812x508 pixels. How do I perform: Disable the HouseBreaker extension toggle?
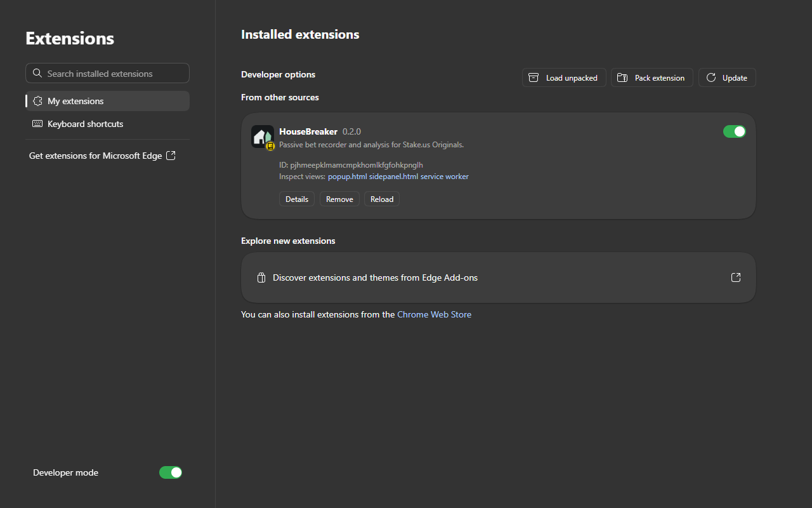(x=735, y=131)
